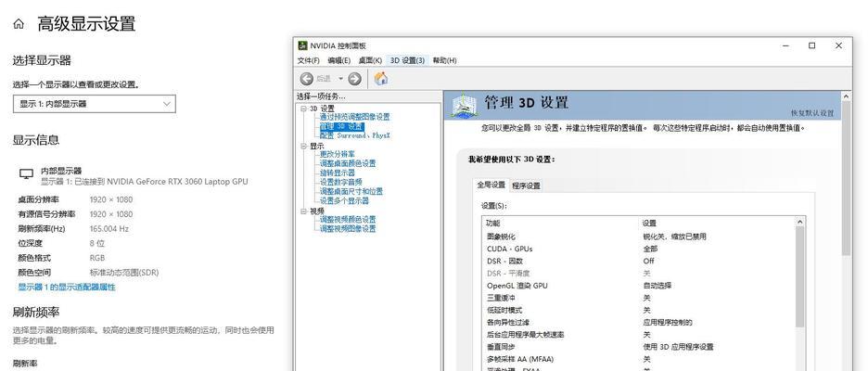
Task: Click the NVIDIA back arrow button
Action: coord(307,79)
